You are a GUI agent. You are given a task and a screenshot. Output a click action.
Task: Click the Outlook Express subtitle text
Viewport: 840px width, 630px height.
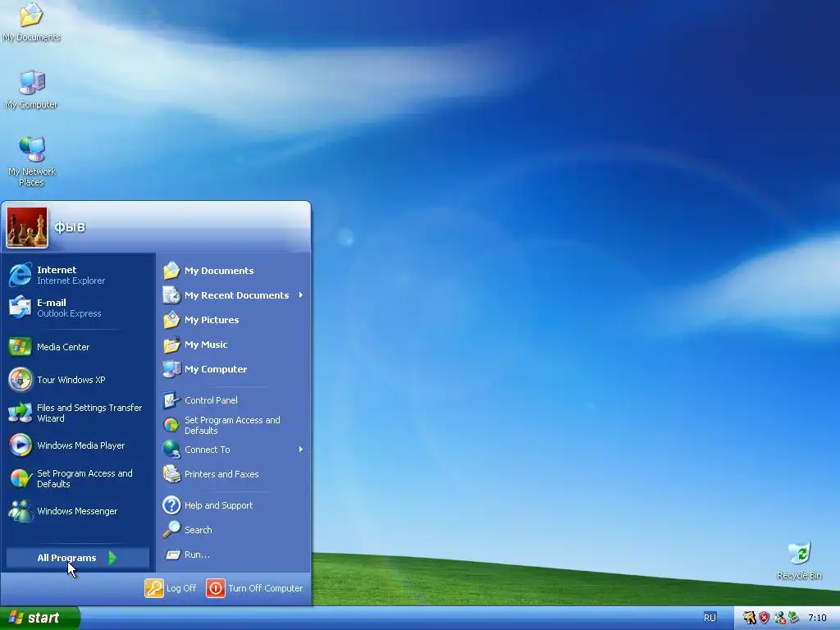(x=69, y=313)
